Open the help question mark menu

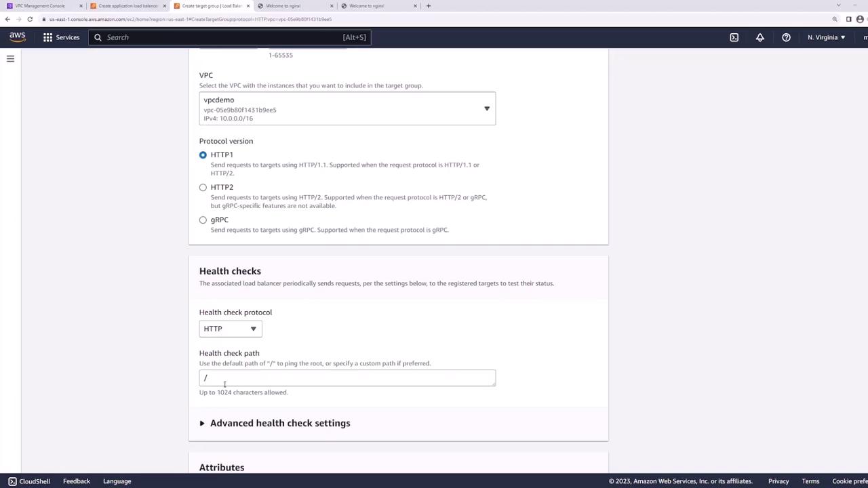click(786, 37)
